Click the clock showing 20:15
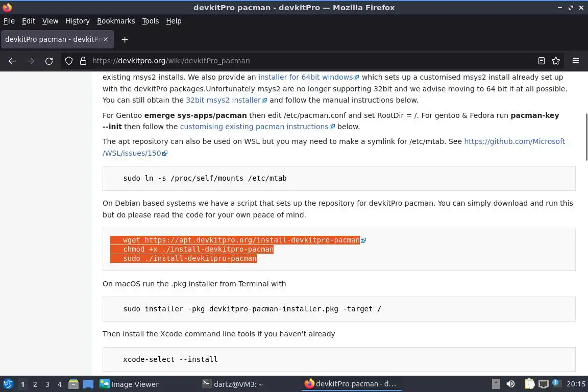 (x=576, y=384)
